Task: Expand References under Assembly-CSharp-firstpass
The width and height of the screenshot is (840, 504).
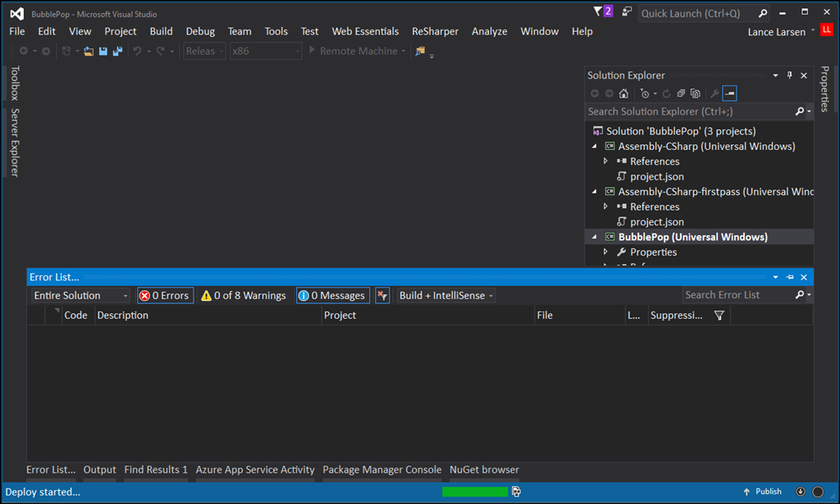Action: click(x=606, y=207)
